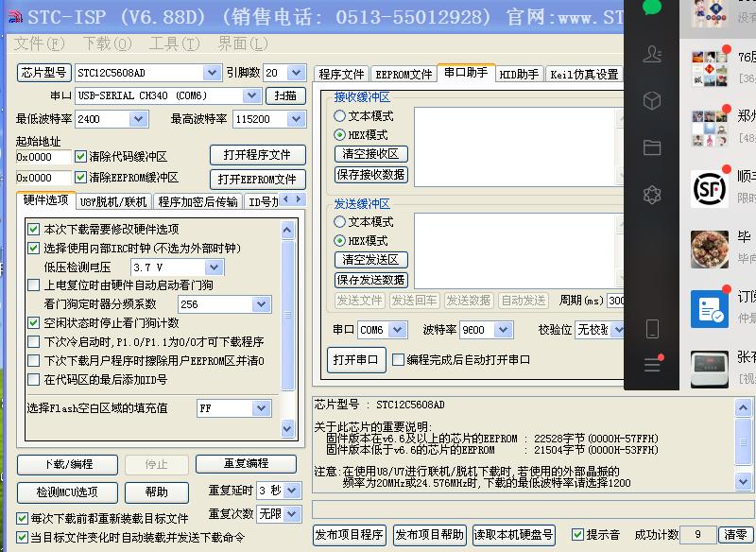
Task: Click the hardware options list scrollbar down arrow
Action: click(x=288, y=430)
